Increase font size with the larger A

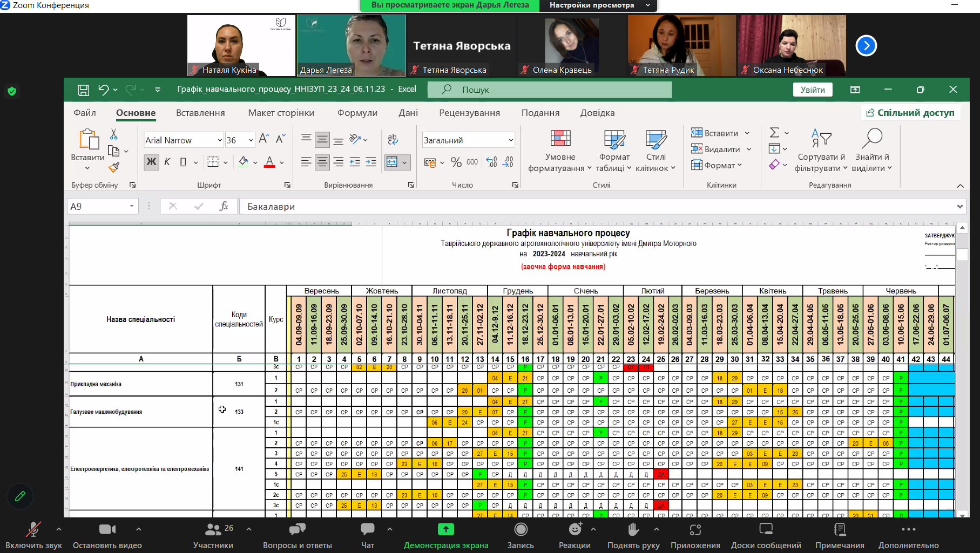263,139
